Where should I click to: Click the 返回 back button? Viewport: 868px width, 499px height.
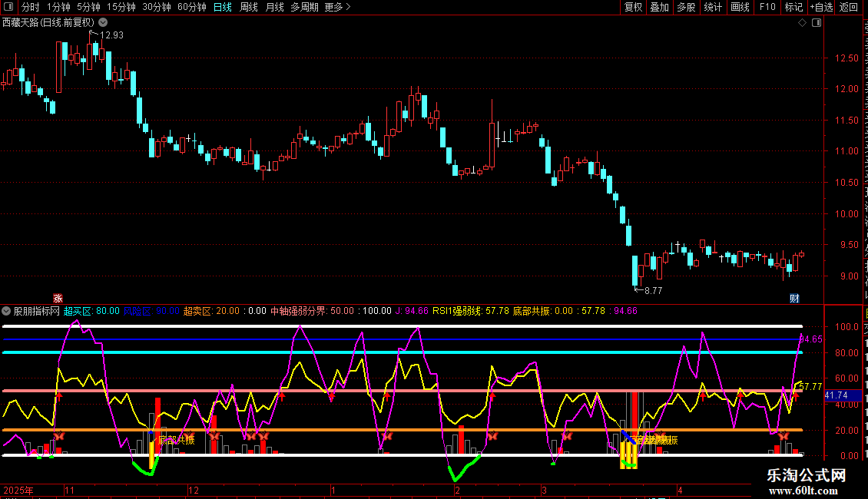(848, 7)
